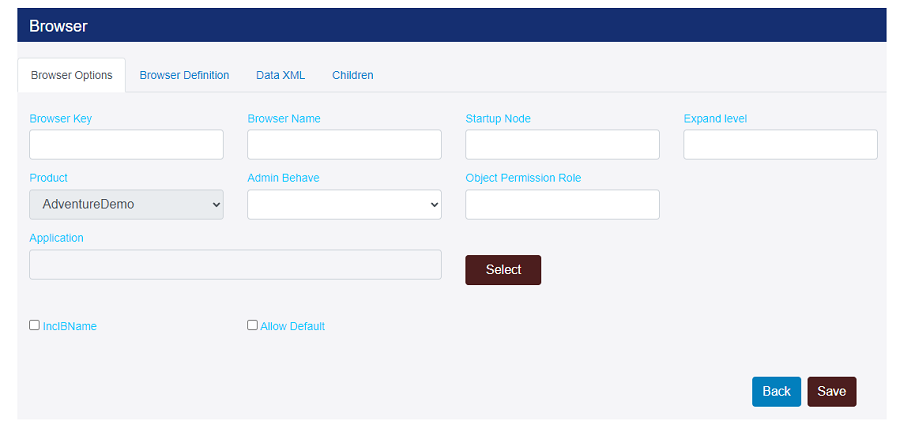Viewport: 900px width, 432px height.
Task: Click the Browser header title bar
Action: tap(452, 25)
